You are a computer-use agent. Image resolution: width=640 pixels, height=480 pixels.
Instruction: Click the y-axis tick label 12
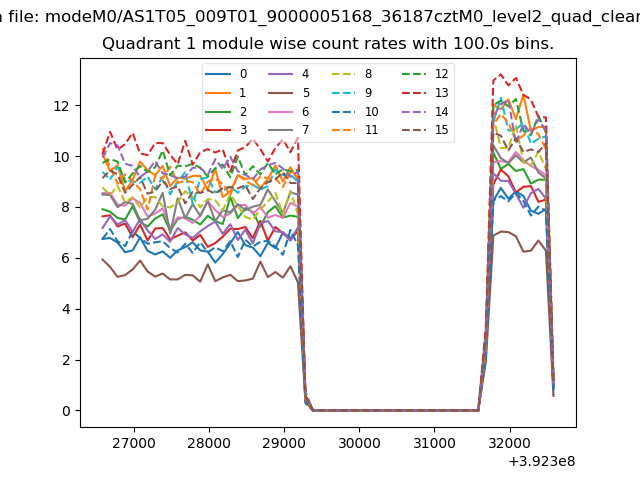point(62,106)
